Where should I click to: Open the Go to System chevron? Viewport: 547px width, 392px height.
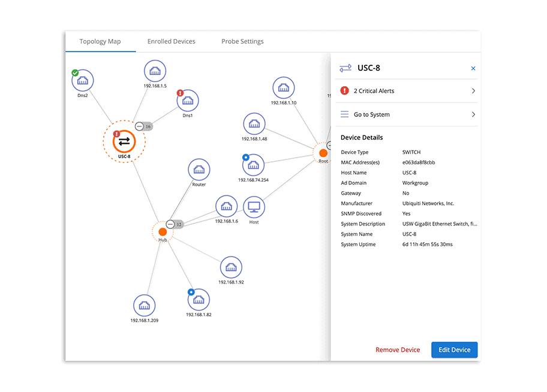point(473,114)
